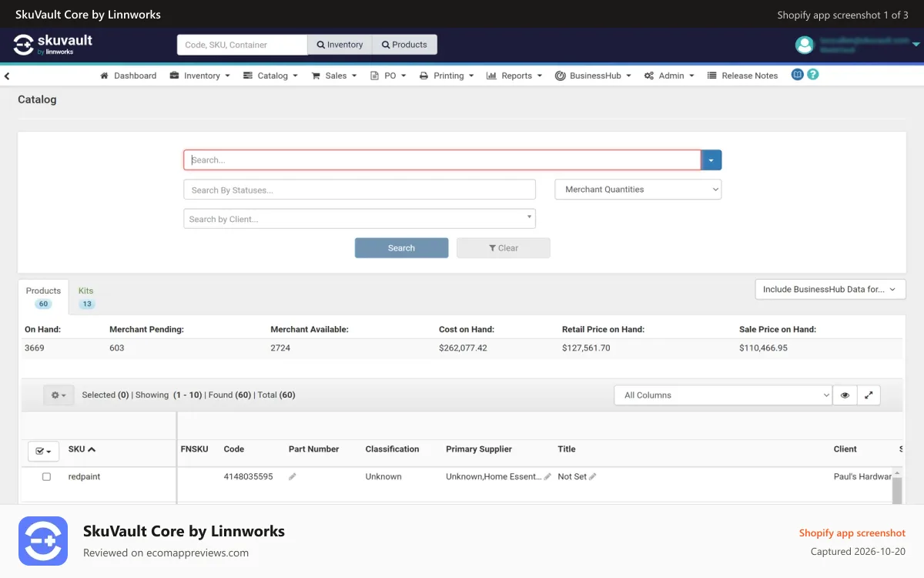Click the top bar Products search button
Screen dimensions: 924x578
[404, 45]
